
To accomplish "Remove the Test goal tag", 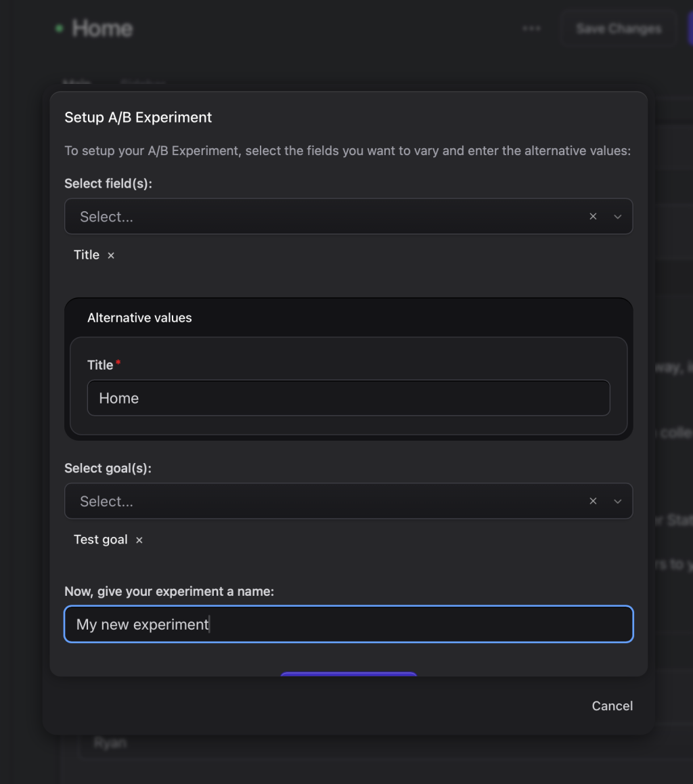I will [139, 540].
